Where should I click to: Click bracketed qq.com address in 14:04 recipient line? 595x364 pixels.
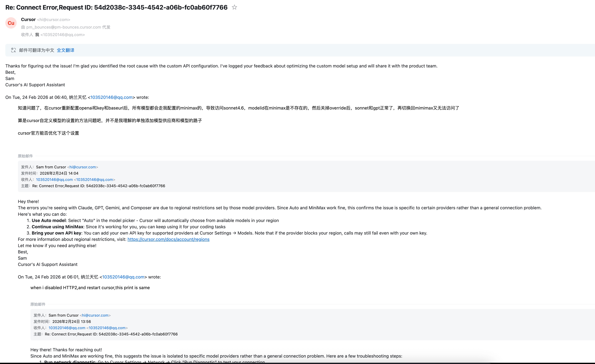tap(94, 179)
